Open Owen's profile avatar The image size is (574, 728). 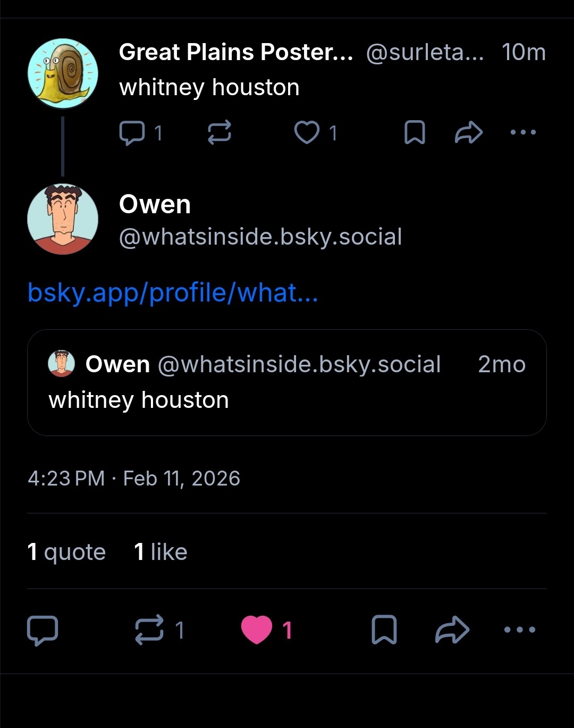[63, 219]
